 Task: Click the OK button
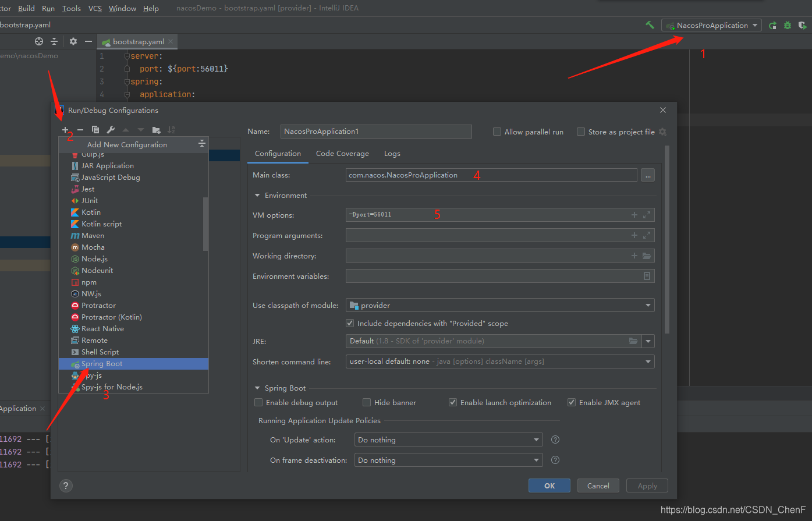tap(549, 485)
